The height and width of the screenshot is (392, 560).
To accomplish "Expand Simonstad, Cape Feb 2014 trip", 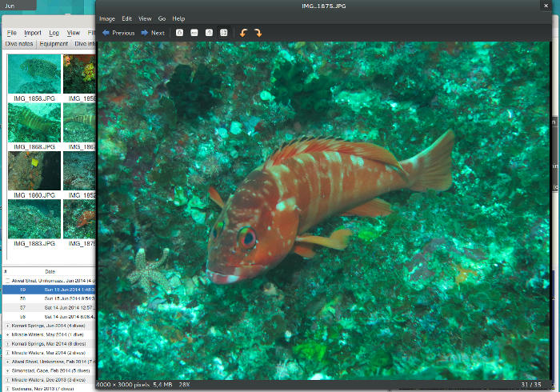I will [x=7, y=370].
